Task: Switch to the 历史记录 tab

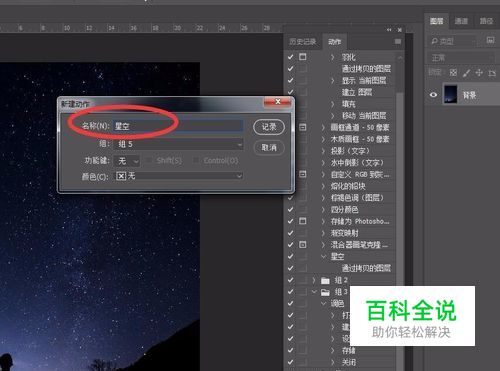Action: point(302,42)
